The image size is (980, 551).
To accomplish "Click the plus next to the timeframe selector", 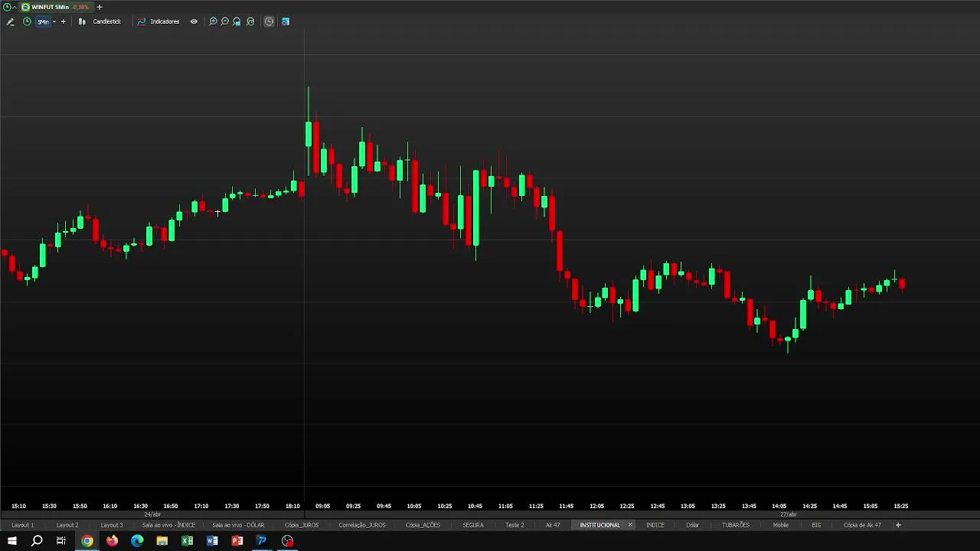I will [x=63, y=21].
